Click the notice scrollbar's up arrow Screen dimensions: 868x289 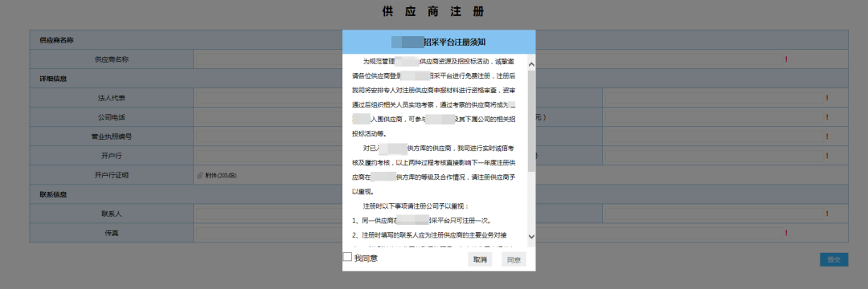click(531, 64)
